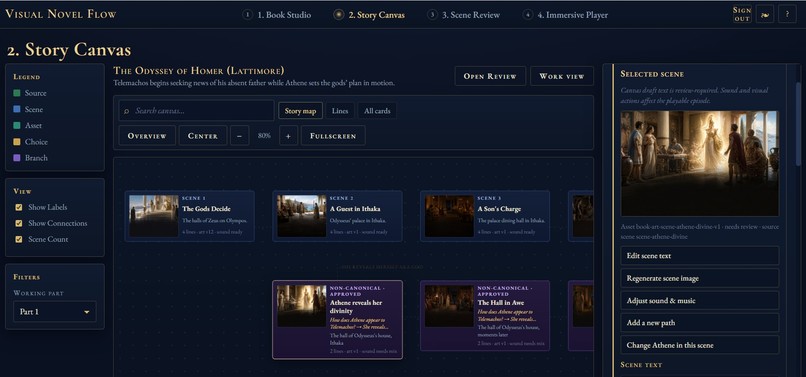Open the Working part dropdown showing Part 1
Viewport: 806px width, 377px height.
tap(54, 312)
